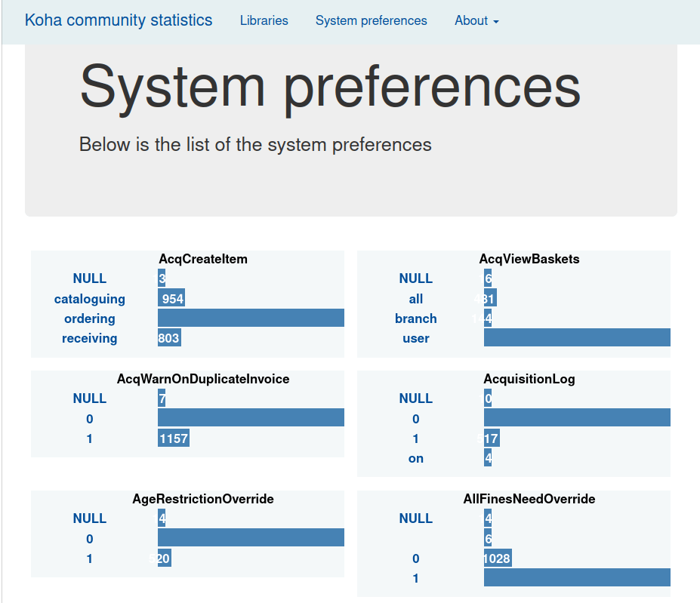The image size is (700, 603).
Task: Select the 1157 bar in AcqWarnOnDuplicateInvoice
Action: 174,438
